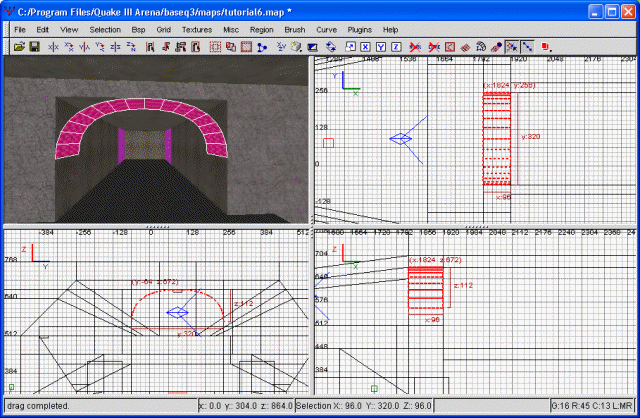Click the "z:112" dimension label in XZ view
Screen dimensions: 640x418
463,285
